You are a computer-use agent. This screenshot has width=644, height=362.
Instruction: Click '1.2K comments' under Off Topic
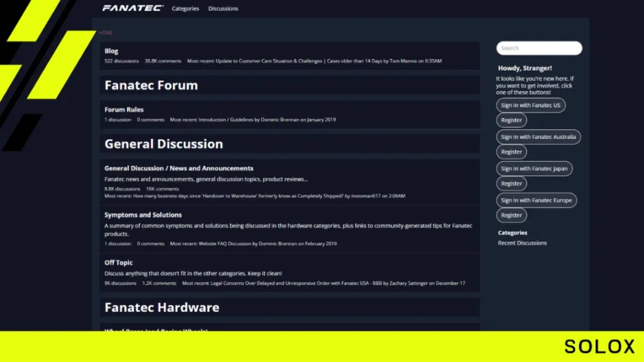pyautogui.click(x=159, y=283)
